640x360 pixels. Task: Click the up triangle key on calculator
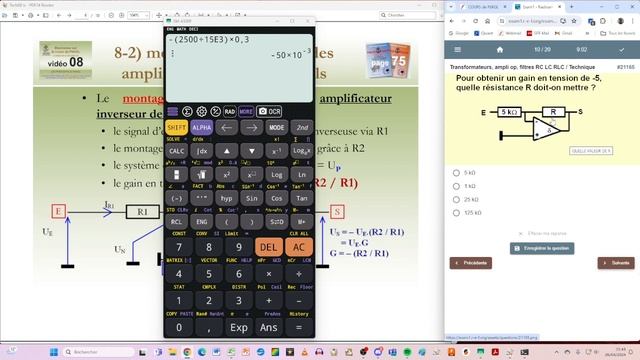(x=227, y=151)
